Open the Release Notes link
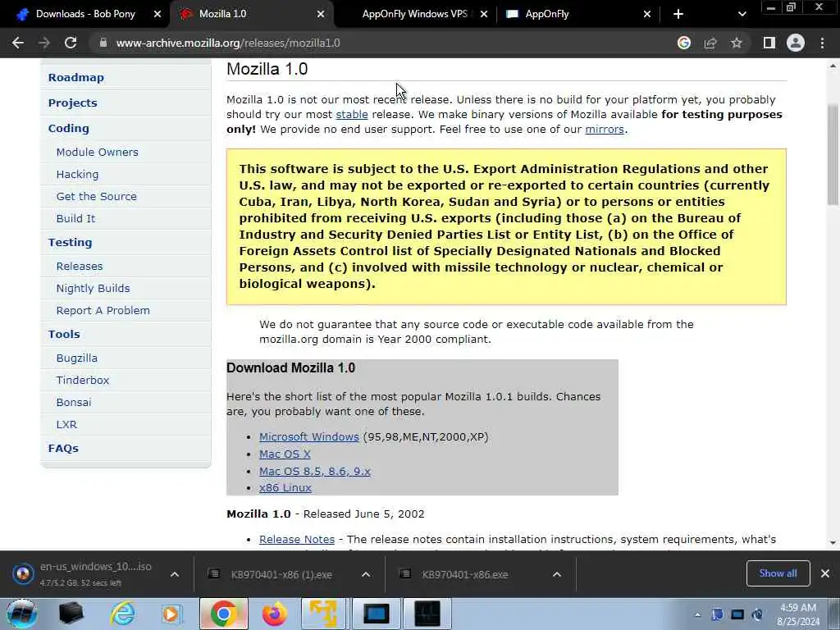Image resolution: width=840 pixels, height=630 pixels. (x=297, y=539)
